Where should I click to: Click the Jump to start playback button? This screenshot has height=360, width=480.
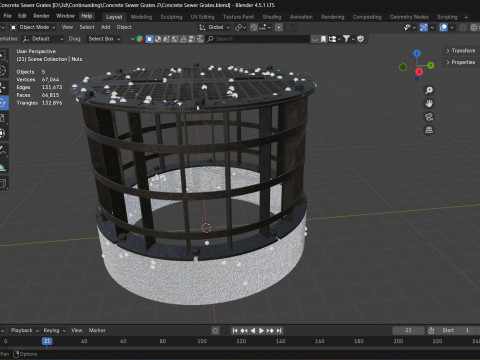pos(235,331)
